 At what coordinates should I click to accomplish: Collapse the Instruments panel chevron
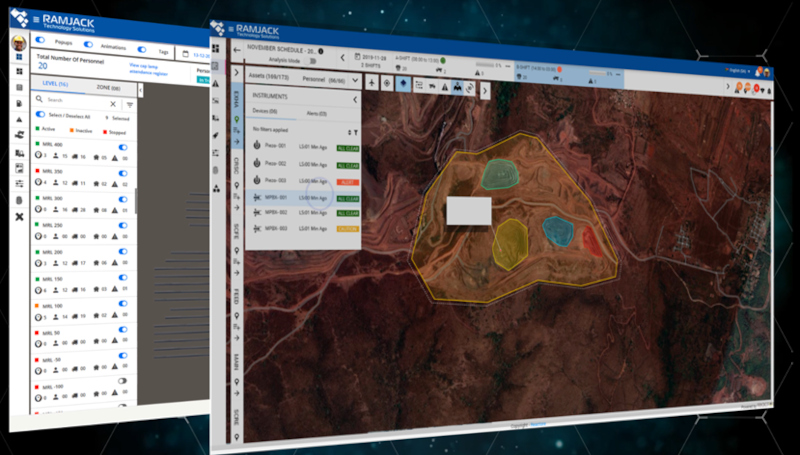pos(355,99)
